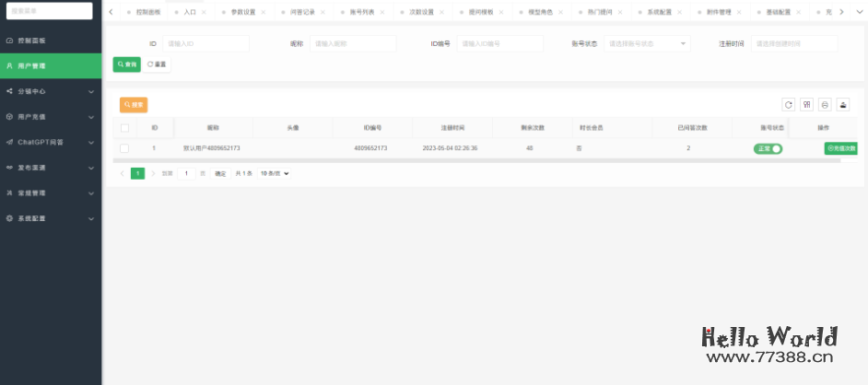
Task: Open the 账号状态 dropdown
Action: coord(647,43)
